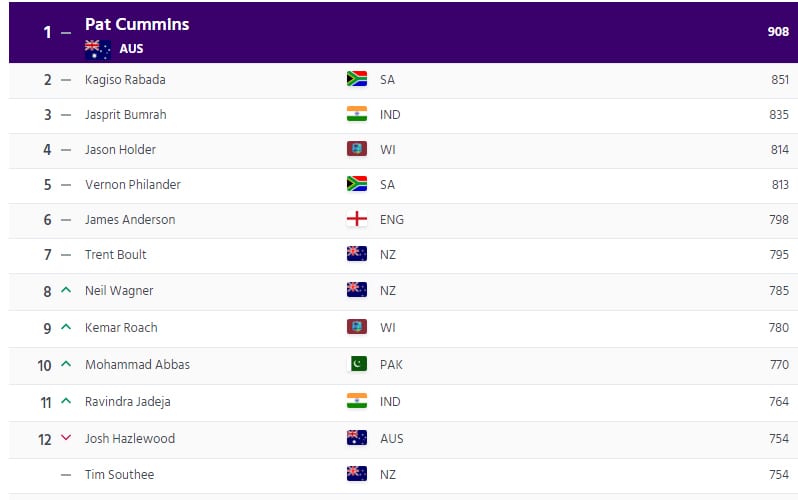Click the 770 rating for Mohammad Abbas

point(779,365)
